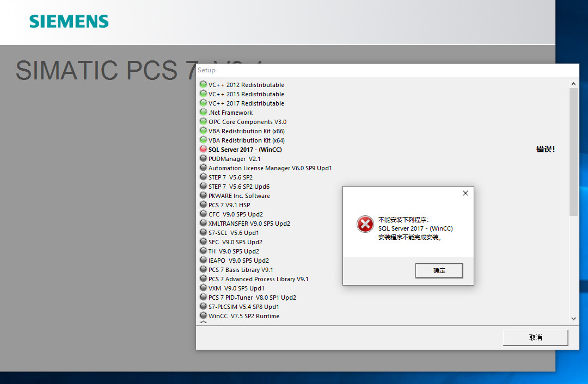The height and width of the screenshot is (384, 588).
Task: Select 'VBA Redistribution Kit (x86)' text
Action: tap(247, 131)
